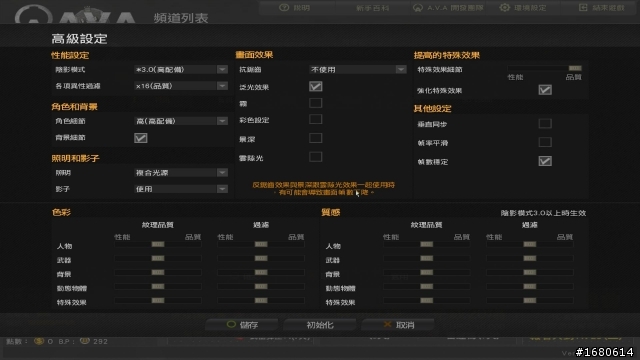Click 質感 人物 texture quality slider
Screen dimensions: 640x360
(x=427, y=244)
